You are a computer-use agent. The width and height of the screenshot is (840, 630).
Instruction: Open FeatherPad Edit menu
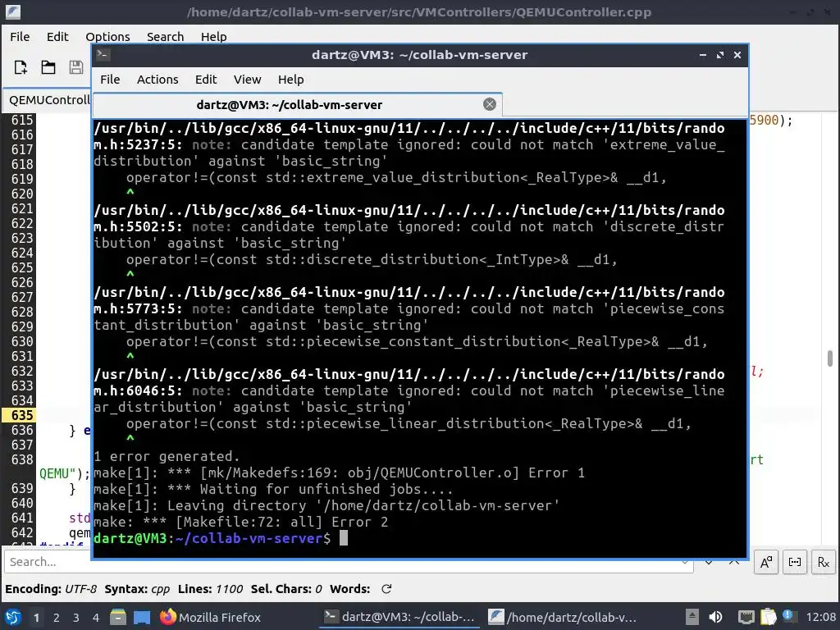click(57, 36)
